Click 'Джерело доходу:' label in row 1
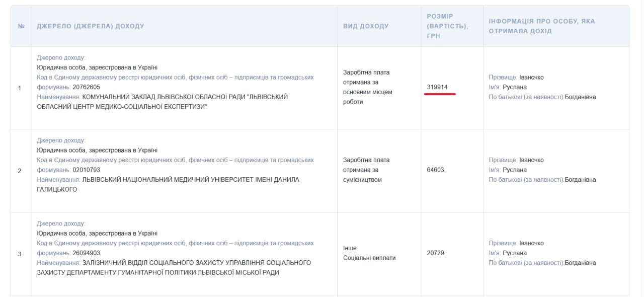 (61, 58)
